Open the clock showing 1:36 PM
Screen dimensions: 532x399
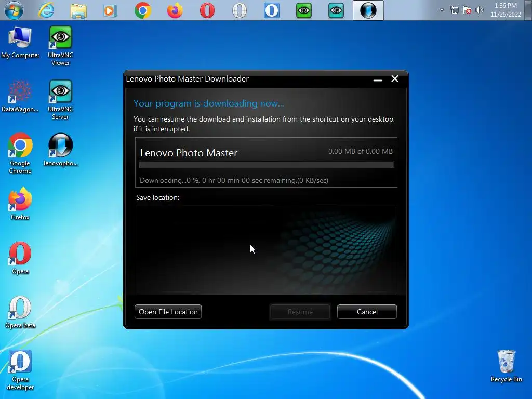pos(506,10)
